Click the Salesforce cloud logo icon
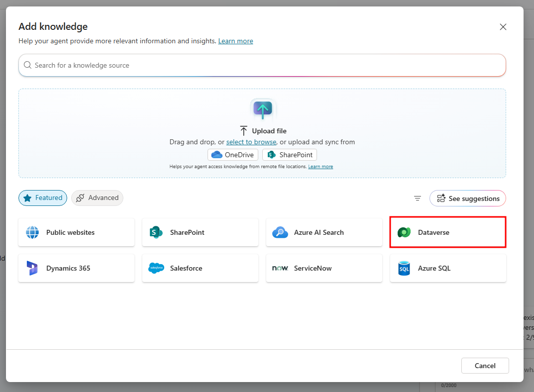Screen dimensions: 534x392 coord(156,268)
